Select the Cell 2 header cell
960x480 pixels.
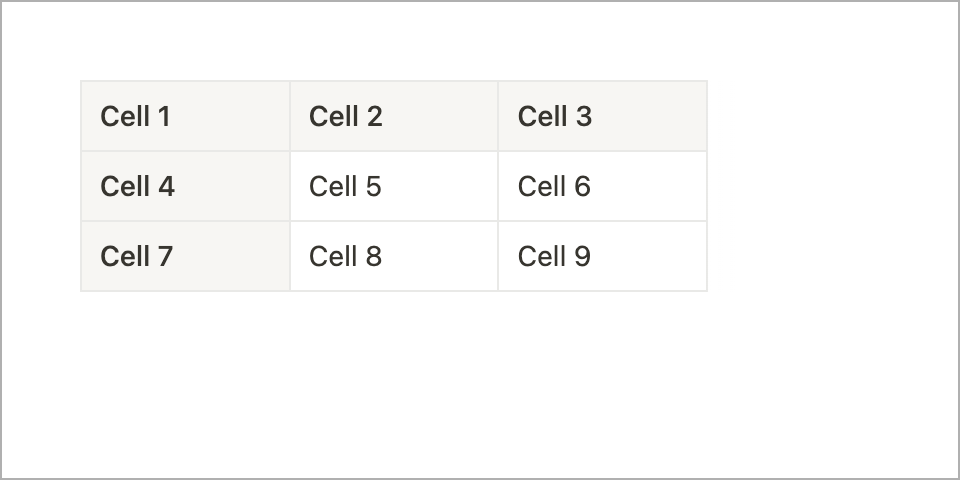point(394,116)
